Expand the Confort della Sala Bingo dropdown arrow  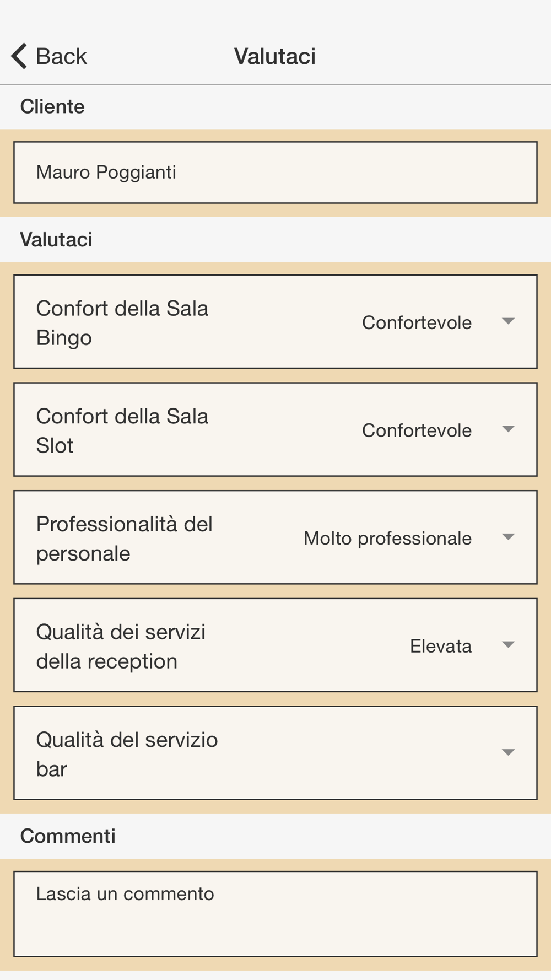click(508, 321)
